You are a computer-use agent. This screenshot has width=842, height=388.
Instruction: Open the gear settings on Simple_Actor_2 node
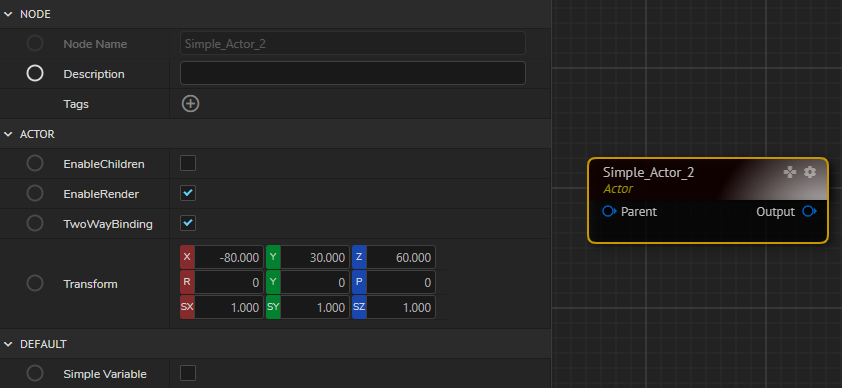click(x=810, y=172)
